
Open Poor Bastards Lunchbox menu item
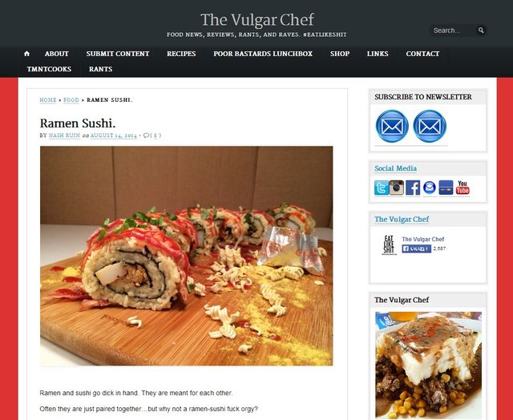pyautogui.click(x=263, y=54)
